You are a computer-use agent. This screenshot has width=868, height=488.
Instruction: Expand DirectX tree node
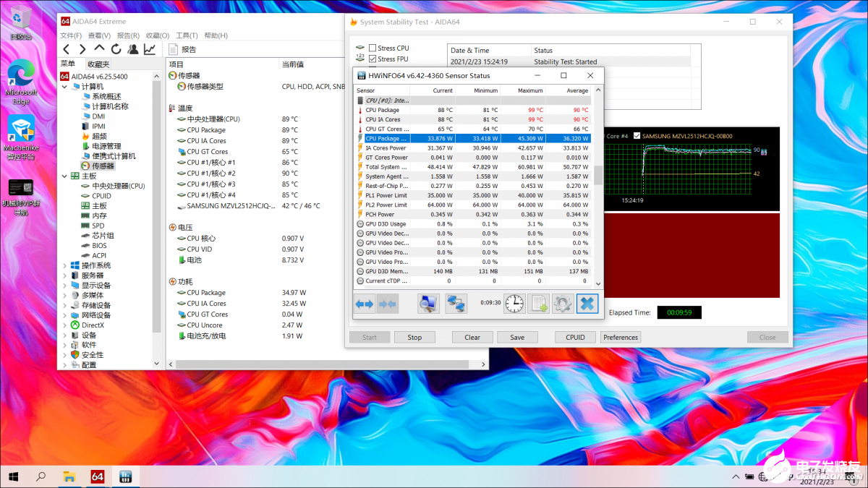click(65, 325)
